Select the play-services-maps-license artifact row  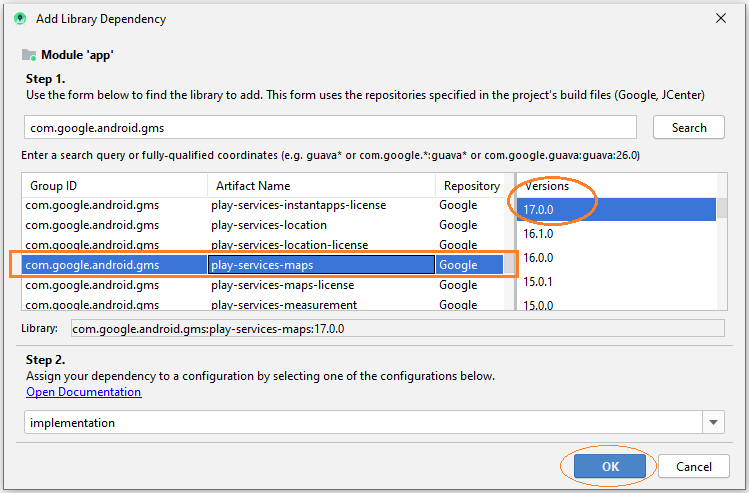263,285
